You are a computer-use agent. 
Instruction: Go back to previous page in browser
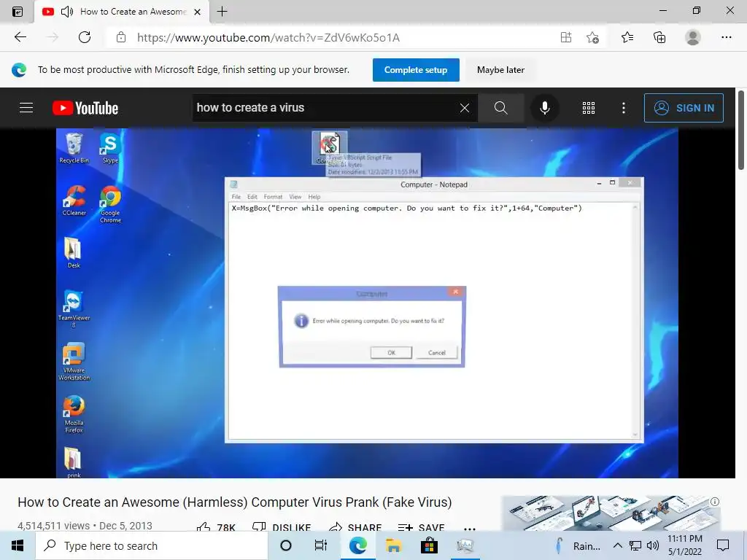tap(20, 37)
